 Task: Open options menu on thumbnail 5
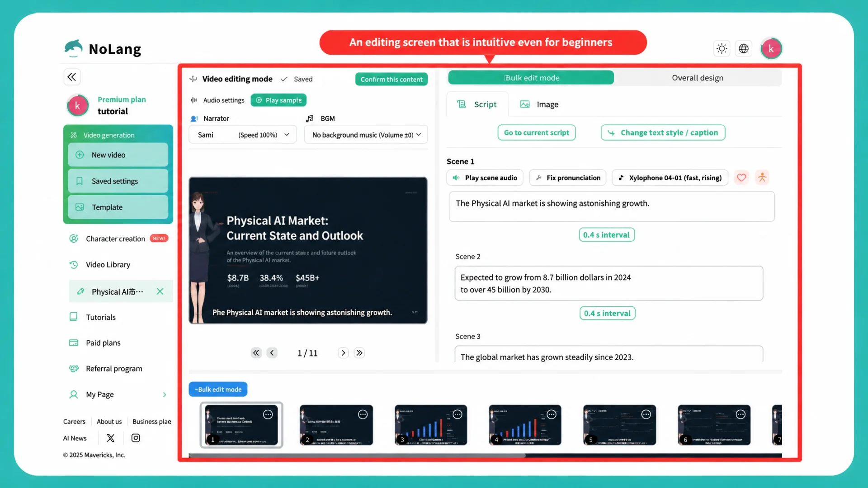click(646, 414)
